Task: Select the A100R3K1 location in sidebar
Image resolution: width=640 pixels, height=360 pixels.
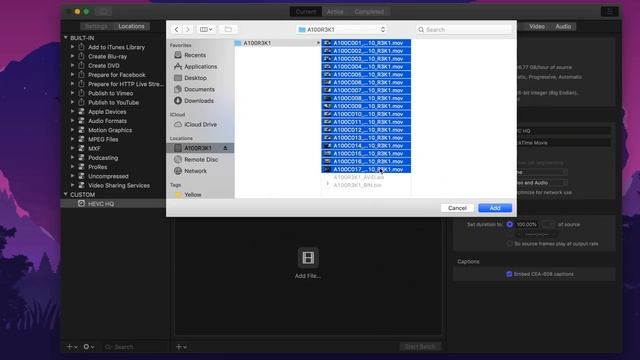Action: pyautogui.click(x=200, y=148)
